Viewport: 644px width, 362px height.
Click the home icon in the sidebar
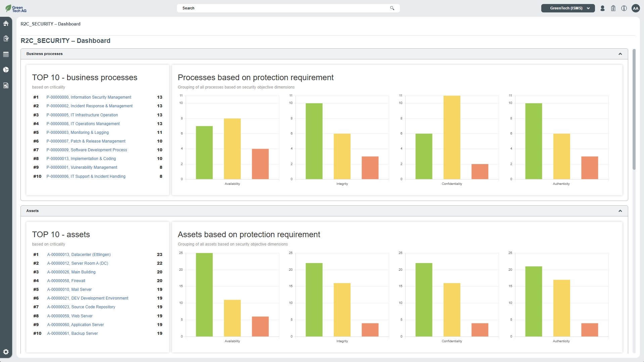point(6,23)
